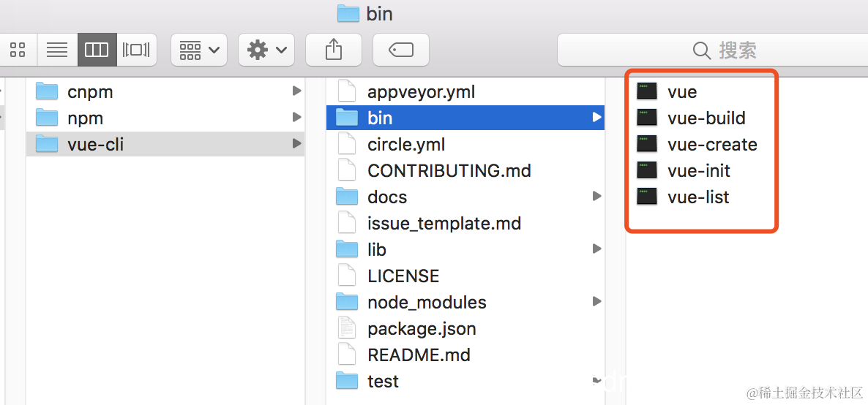The image size is (868, 405).
Task: Click the cnpm folder name
Action: coord(90,92)
